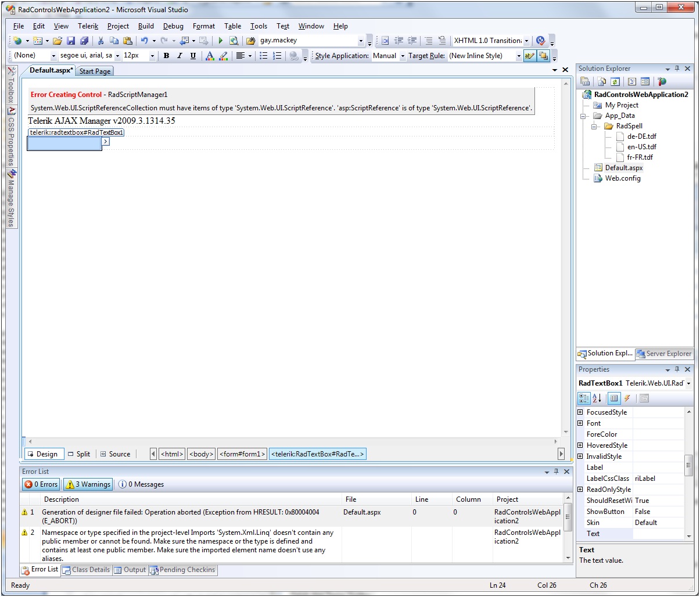Screen dimensions: 700x597
Task: Click the Text property value field
Action: click(659, 534)
